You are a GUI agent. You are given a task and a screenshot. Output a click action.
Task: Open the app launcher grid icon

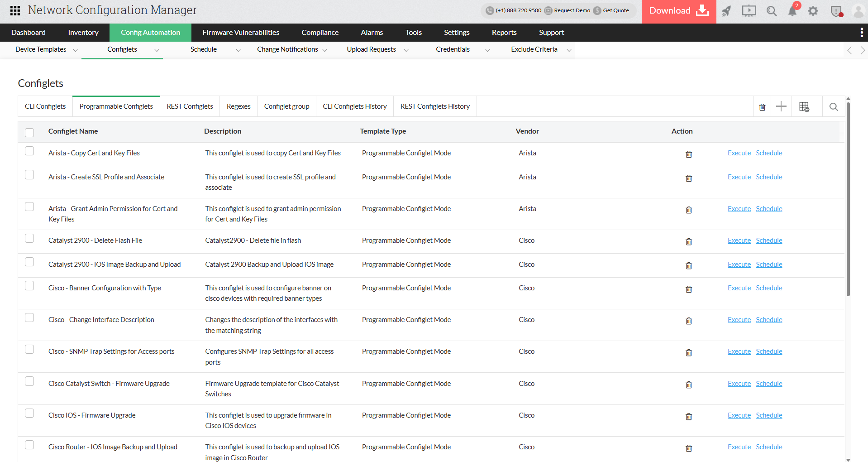tap(14, 10)
